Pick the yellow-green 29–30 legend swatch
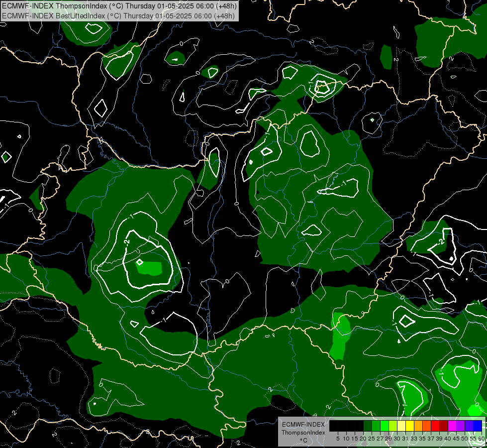This screenshot has width=487, height=448. 393,426
